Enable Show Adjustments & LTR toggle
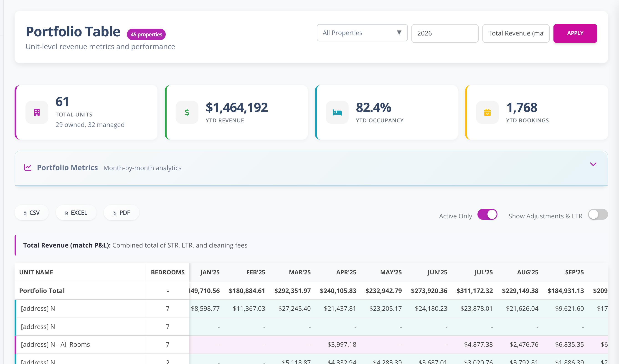 598,215
